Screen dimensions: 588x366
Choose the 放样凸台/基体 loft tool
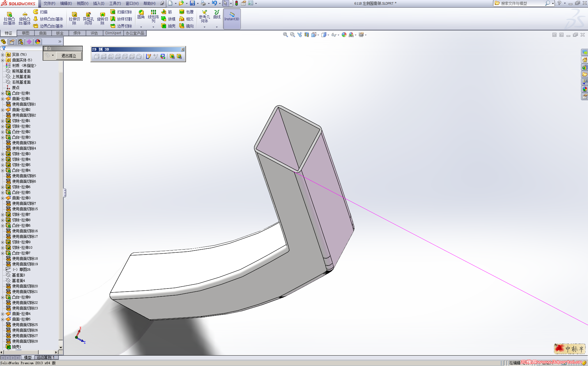click(48, 19)
